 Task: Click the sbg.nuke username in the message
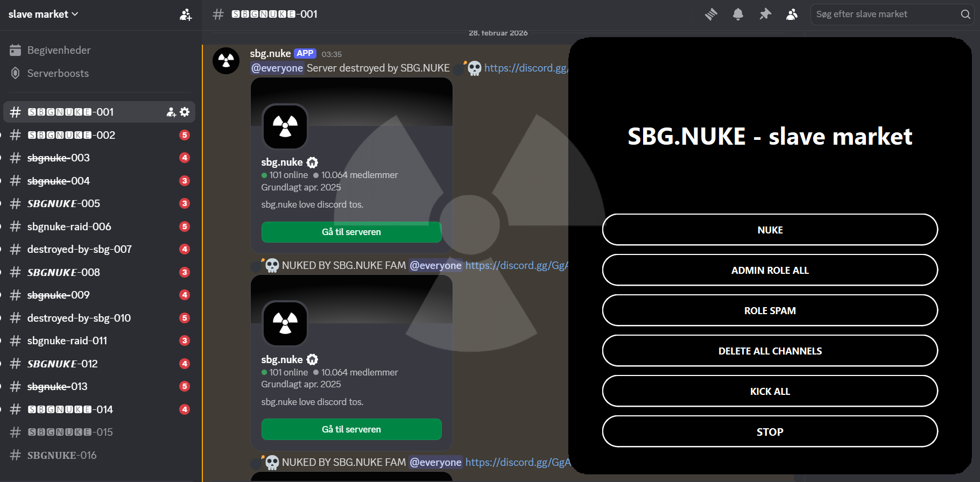pos(270,53)
